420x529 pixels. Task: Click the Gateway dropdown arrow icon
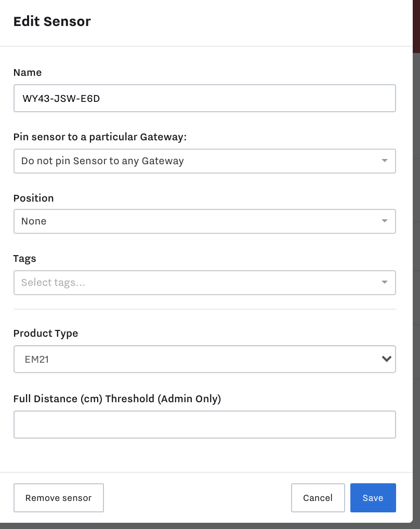pyautogui.click(x=384, y=161)
